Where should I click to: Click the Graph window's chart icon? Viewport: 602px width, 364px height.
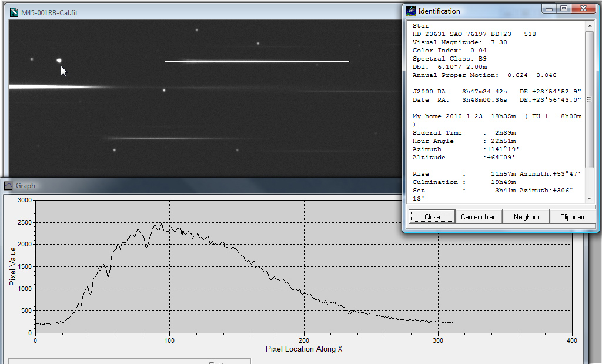9,186
